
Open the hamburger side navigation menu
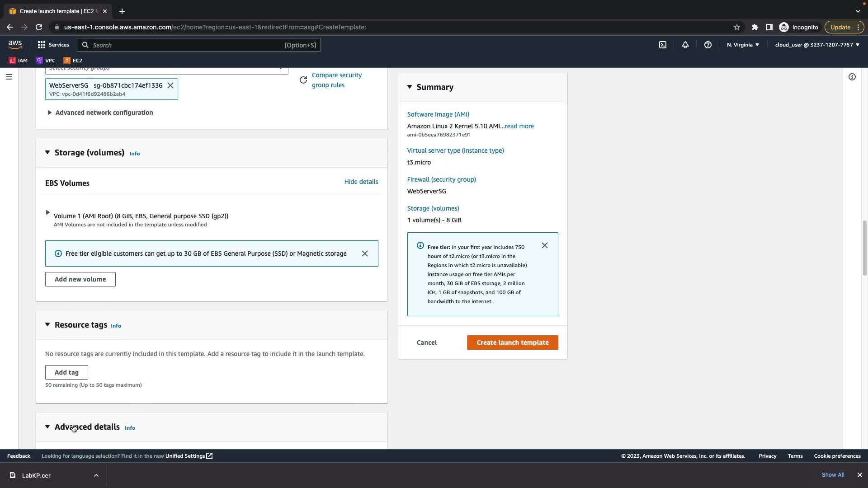click(x=9, y=77)
